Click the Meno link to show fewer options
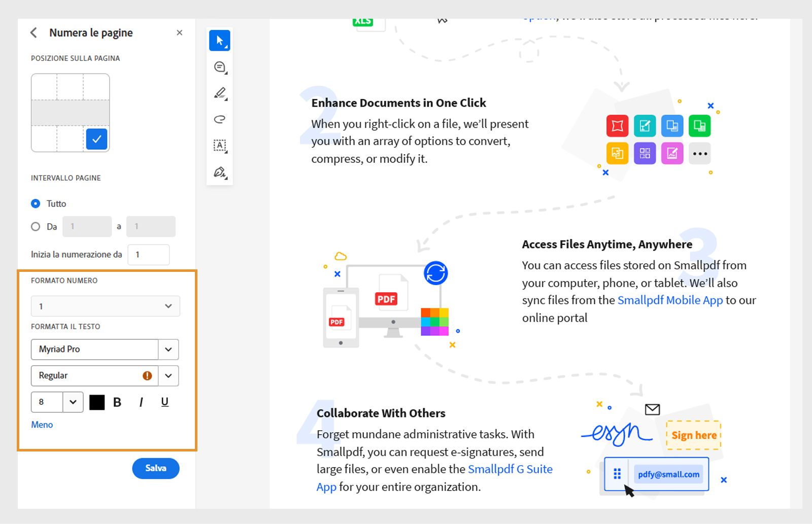Viewport: 812px width, 524px height. (42, 425)
